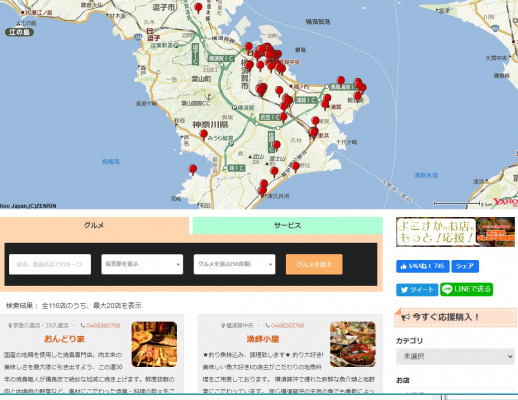Click the Facebook シェア button

[465, 266]
